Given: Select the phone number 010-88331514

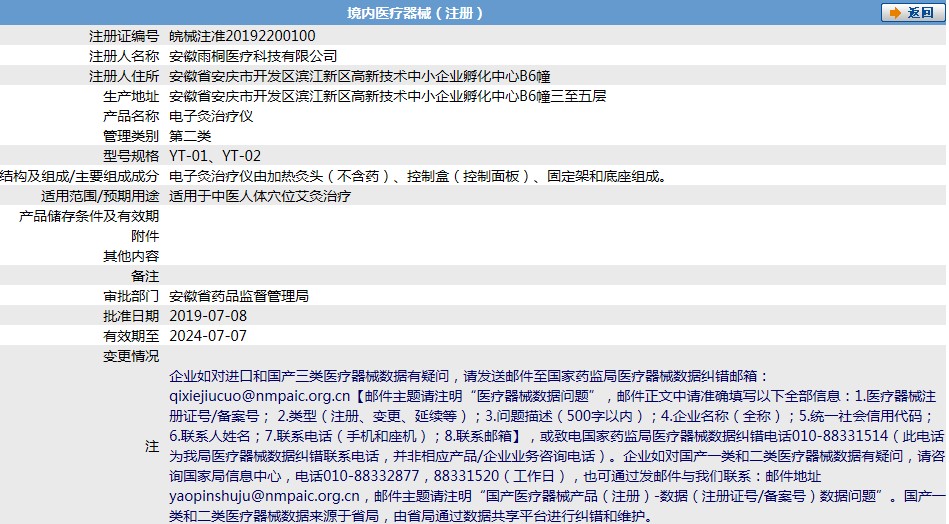Looking at the screenshot, I should pos(840,436).
